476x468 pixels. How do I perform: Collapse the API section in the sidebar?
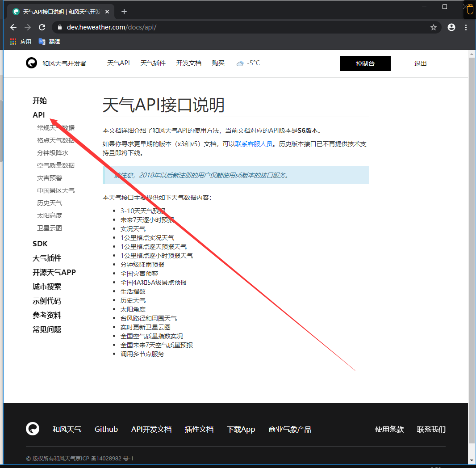pos(38,115)
